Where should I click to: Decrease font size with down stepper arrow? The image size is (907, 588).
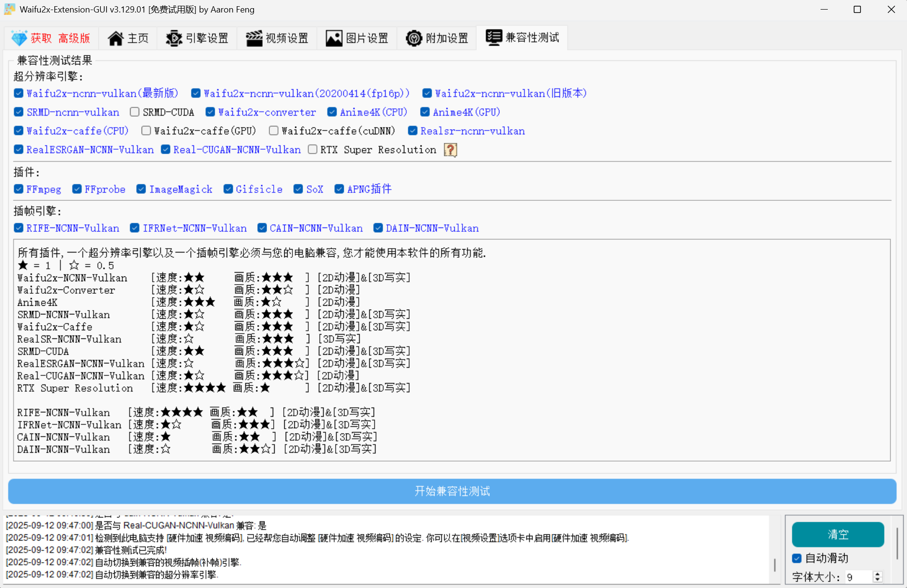point(878,580)
